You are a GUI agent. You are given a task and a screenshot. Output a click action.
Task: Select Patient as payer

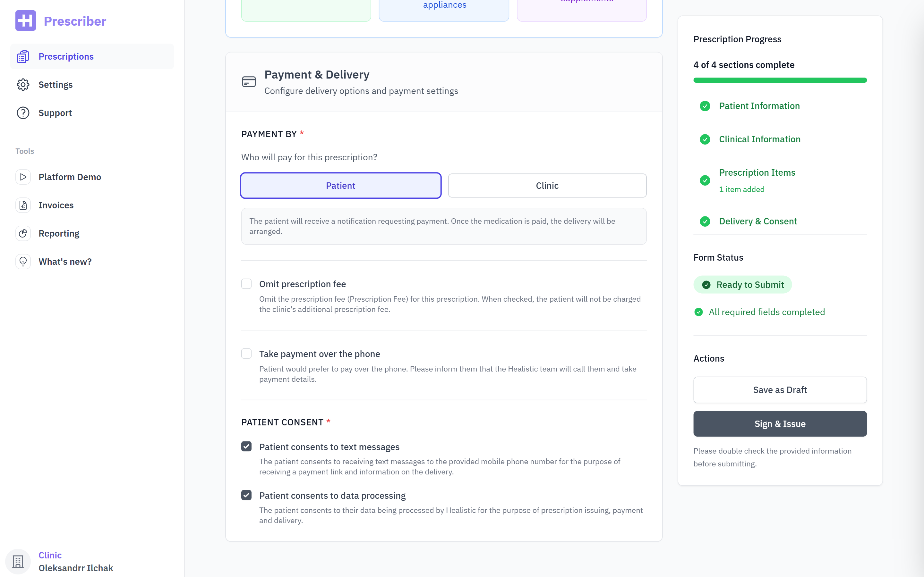pos(341,186)
